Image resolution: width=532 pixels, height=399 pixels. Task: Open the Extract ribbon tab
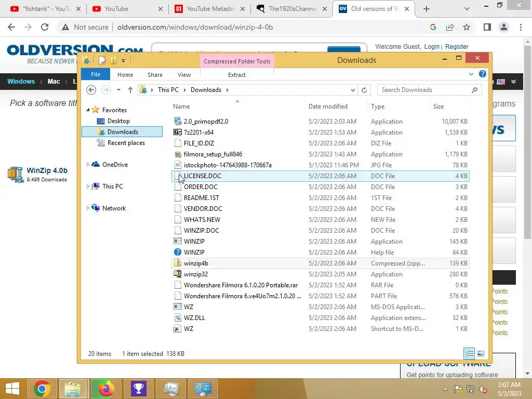coord(237,75)
